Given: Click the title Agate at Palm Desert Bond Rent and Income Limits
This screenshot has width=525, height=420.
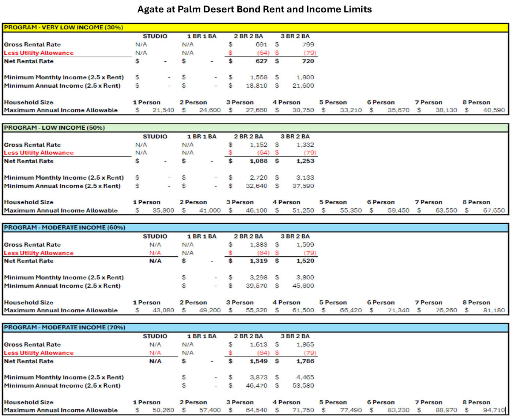Looking at the screenshot, I should (x=254, y=9).
